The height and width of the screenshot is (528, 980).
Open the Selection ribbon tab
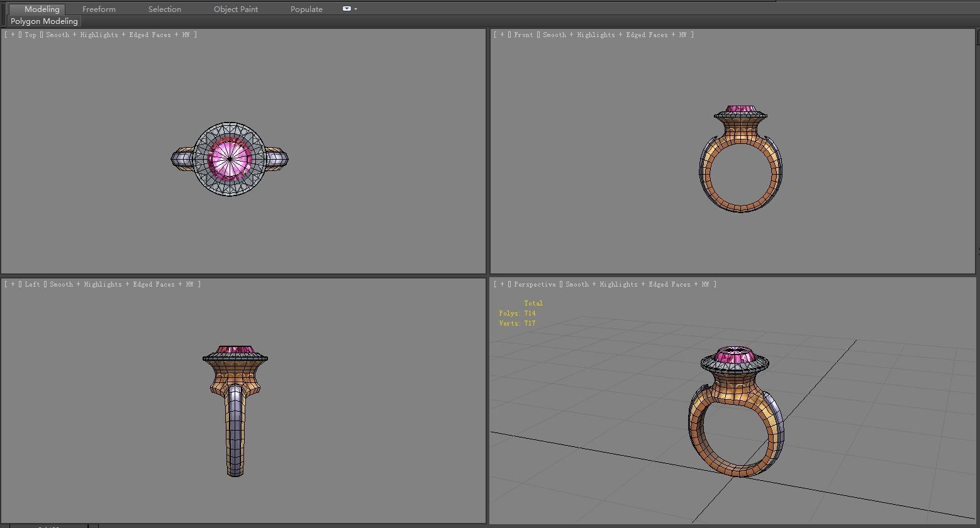pyautogui.click(x=165, y=9)
